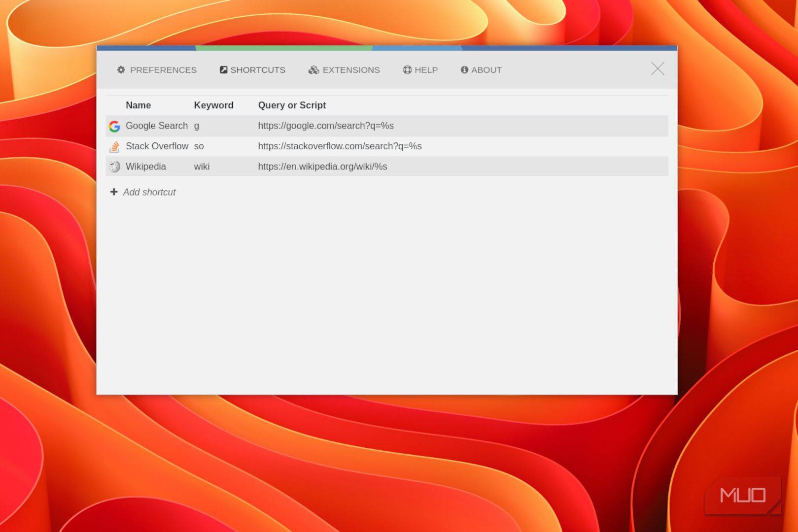Click the stackoverflow.com search query URL
Image resolution: width=798 pixels, height=532 pixels.
pos(340,146)
